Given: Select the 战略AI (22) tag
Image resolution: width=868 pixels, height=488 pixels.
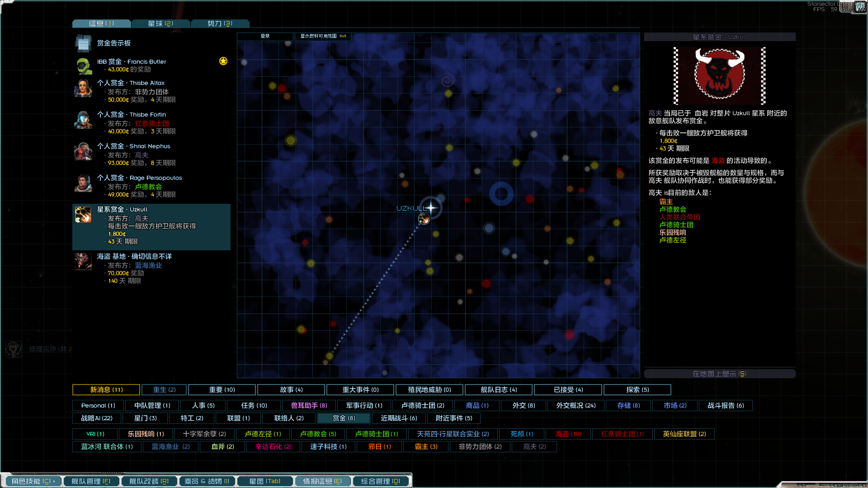Looking at the screenshot, I should click(x=97, y=418).
